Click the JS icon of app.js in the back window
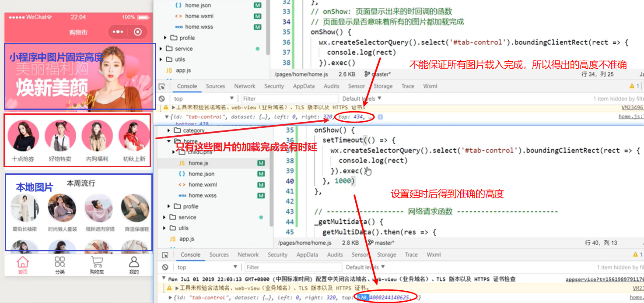Screen dimensions: 644x303 point(169,70)
